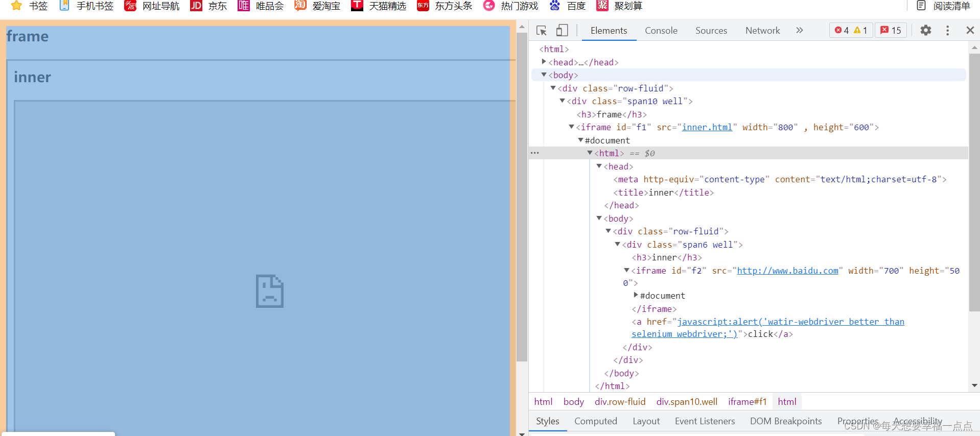Open the 百度 bookmark
This screenshot has height=436, width=980.
tap(567, 6)
